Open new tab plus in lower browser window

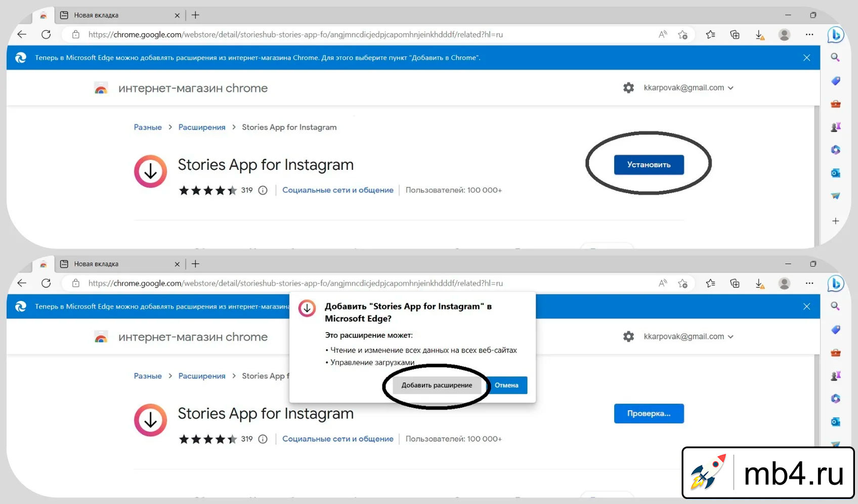[x=195, y=264]
